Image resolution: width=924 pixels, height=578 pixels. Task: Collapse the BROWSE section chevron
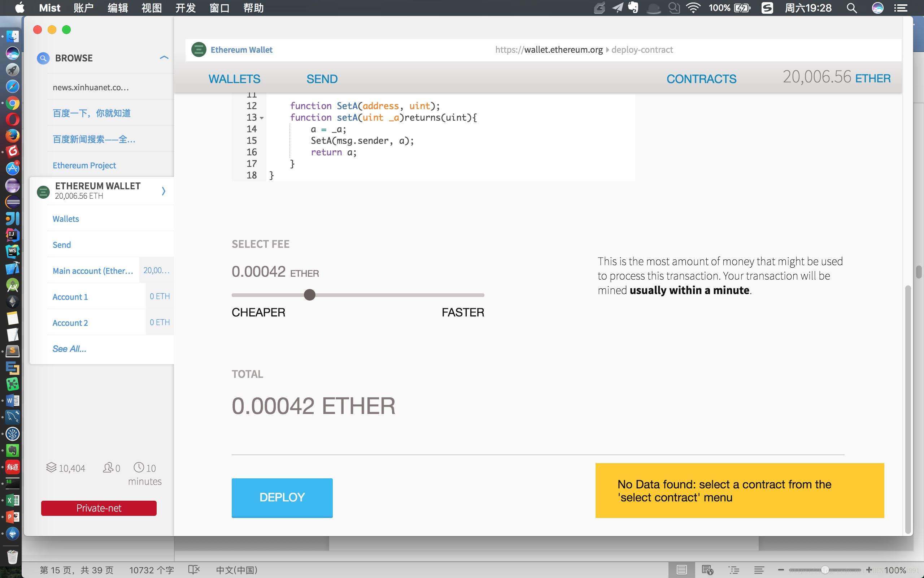tap(164, 58)
